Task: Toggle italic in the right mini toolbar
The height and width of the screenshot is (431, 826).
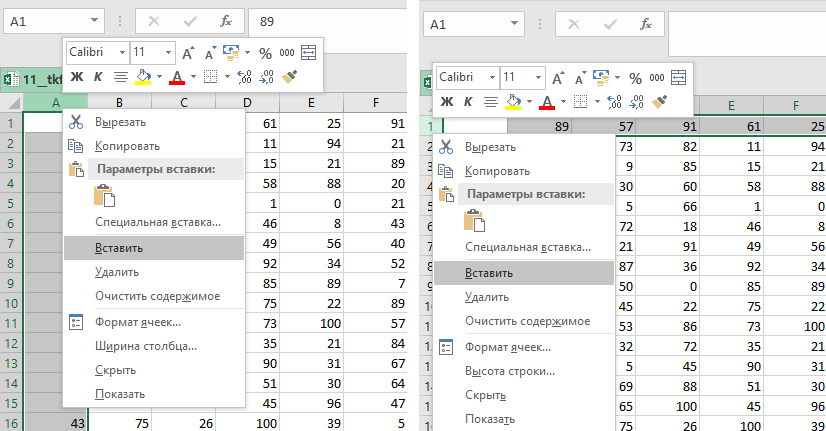Action: click(x=468, y=101)
